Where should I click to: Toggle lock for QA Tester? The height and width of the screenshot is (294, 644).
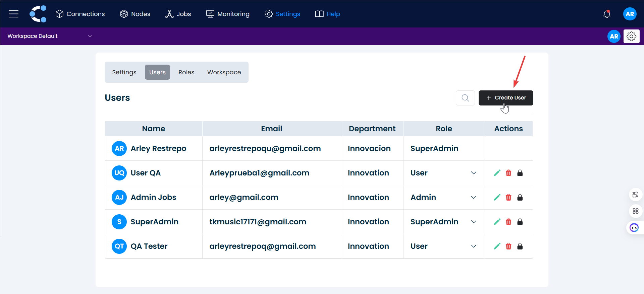point(520,246)
